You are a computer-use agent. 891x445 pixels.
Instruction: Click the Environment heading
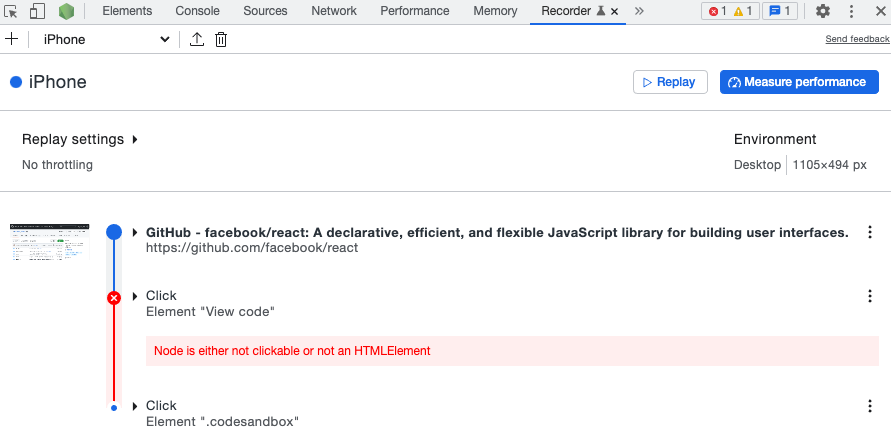point(775,139)
